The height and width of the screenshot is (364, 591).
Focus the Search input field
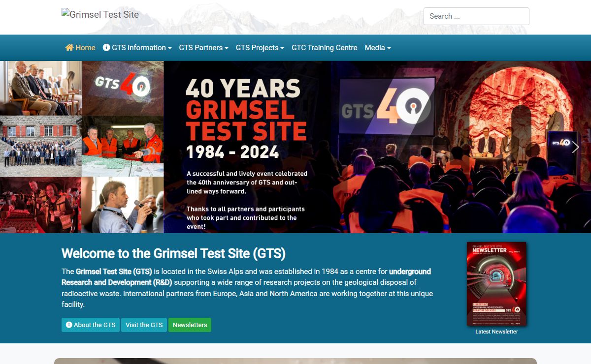pos(476,16)
